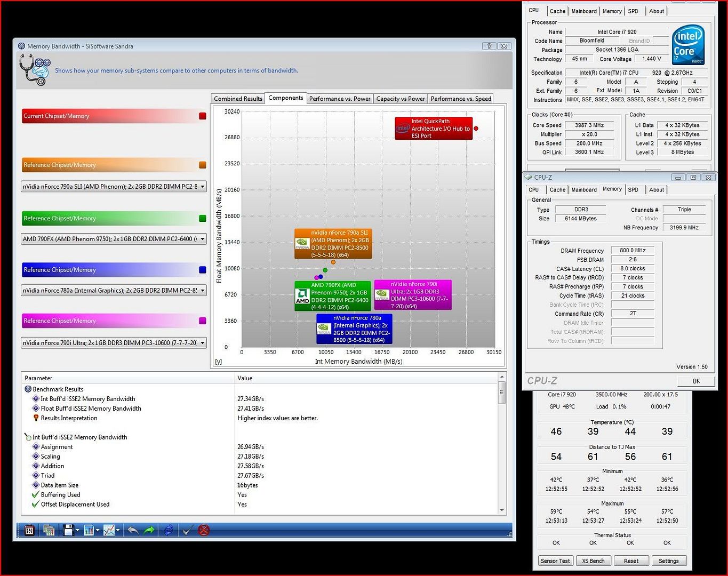Click the Offset Displacement Used checkmark icon
This screenshot has height=576, width=728.
pyautogui.click(x=36, y=505)
